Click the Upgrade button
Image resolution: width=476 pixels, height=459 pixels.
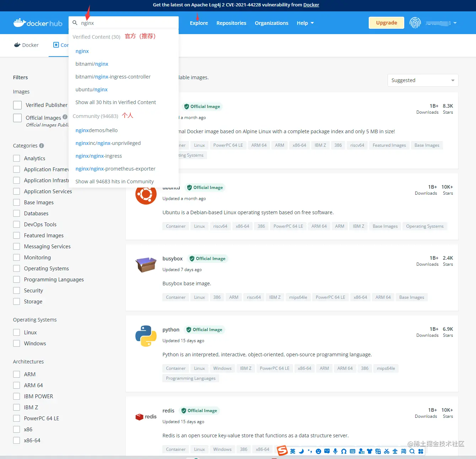click(x=386, y=23)
